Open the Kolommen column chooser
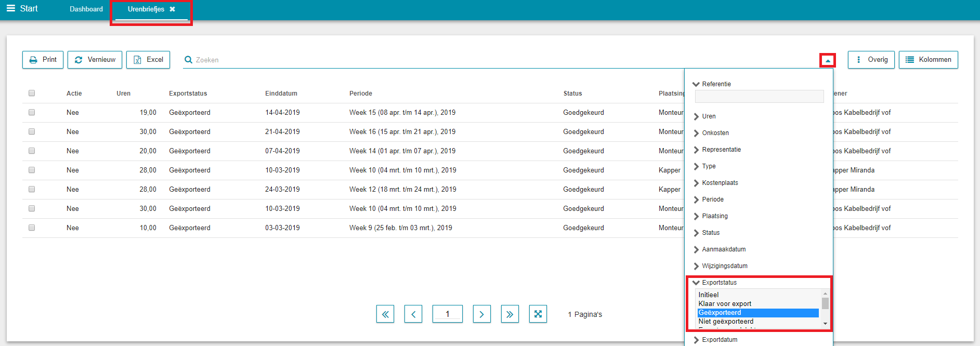This screenshot has width=980, height=346. tap(929, 60)
